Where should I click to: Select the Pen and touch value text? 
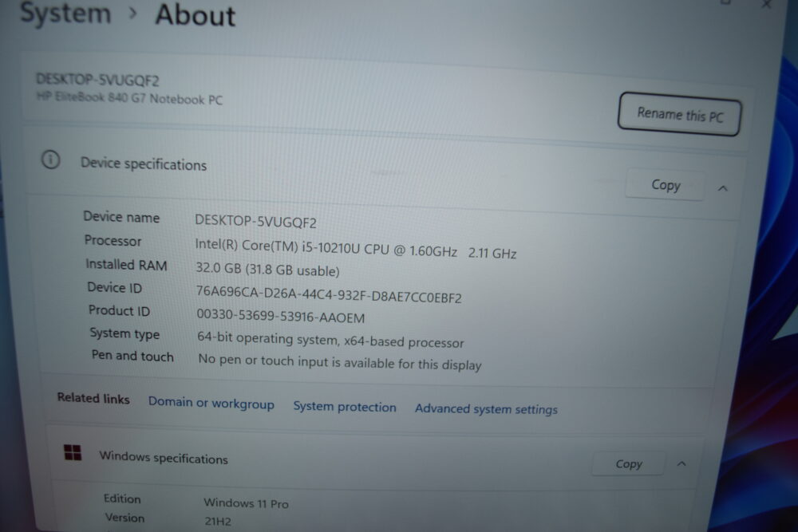339,362
